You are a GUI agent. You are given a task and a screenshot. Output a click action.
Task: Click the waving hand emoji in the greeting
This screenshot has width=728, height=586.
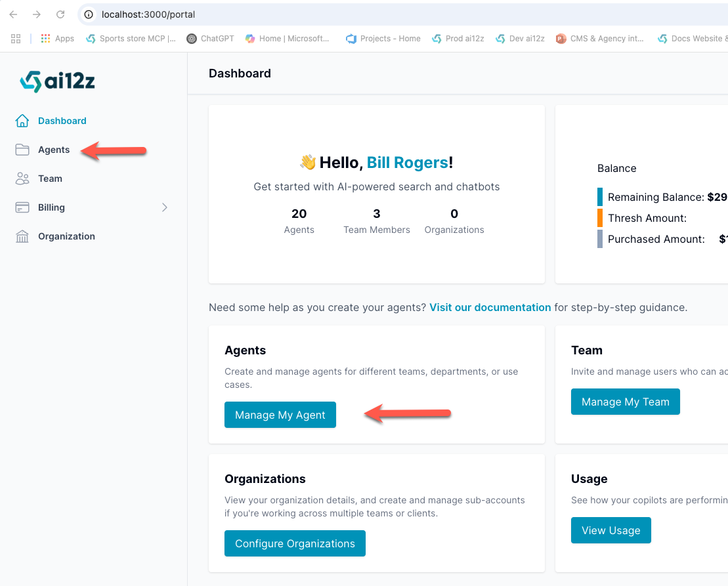[308, 162]
